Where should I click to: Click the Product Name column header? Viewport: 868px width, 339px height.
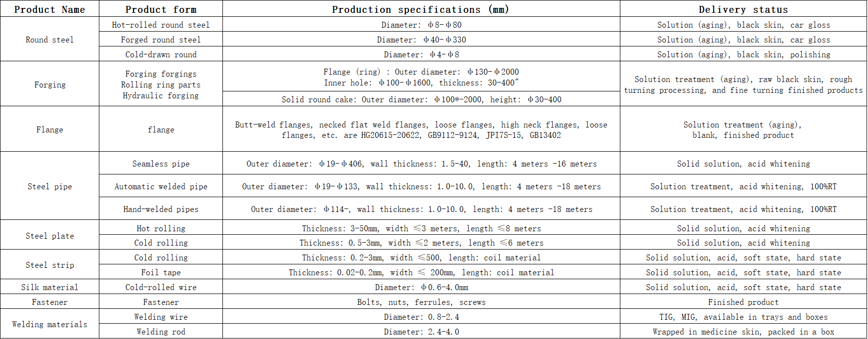(x=49, y=9)
